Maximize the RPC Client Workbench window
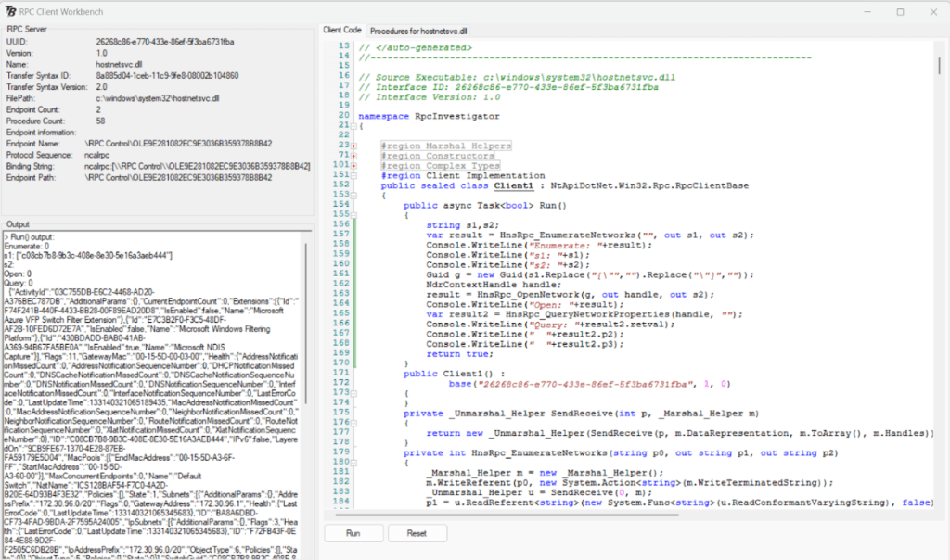 point(900,11)
